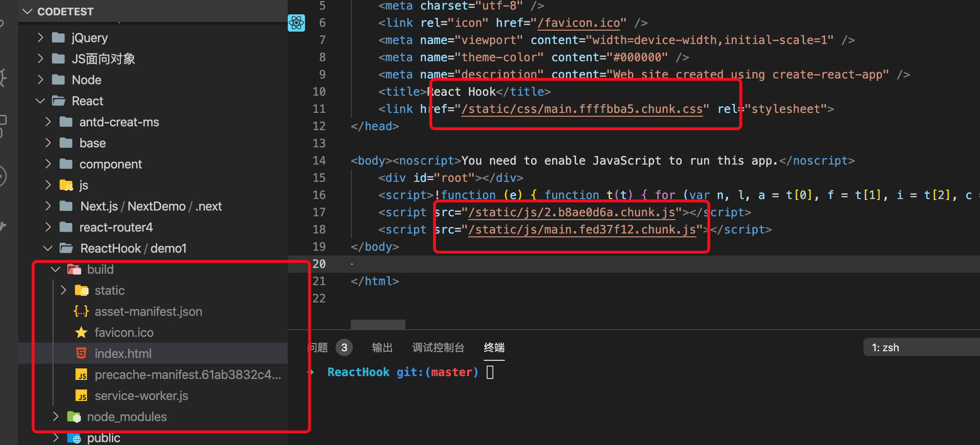Screen dimensions: 980x445
Task: Click the js folder icon under React
Action: [66, 185]
